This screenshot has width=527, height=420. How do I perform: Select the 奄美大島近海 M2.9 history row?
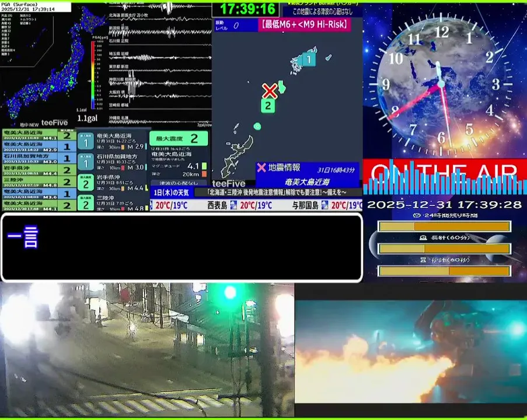coord(39,146)
